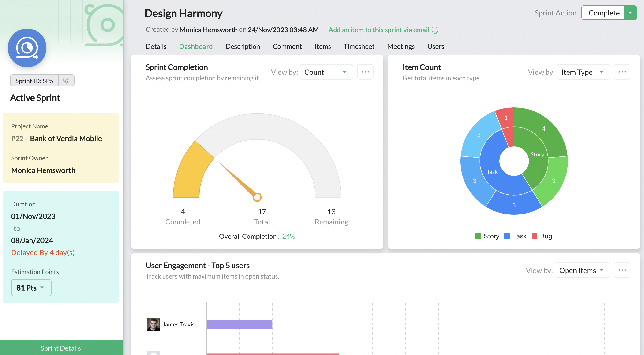Viewport: 644px width, 355px height.
Task: Expand the Count view-by dropdown
Action: point(326,72)
